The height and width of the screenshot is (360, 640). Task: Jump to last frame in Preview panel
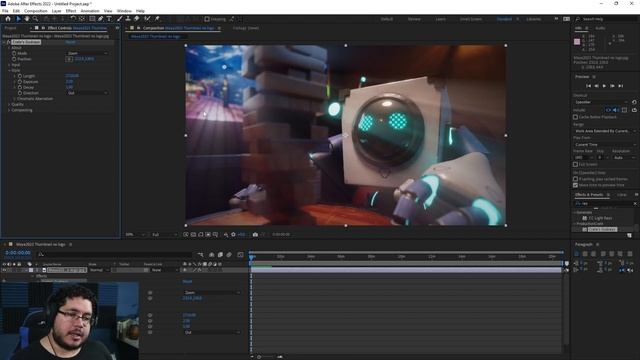click(620, 86)
